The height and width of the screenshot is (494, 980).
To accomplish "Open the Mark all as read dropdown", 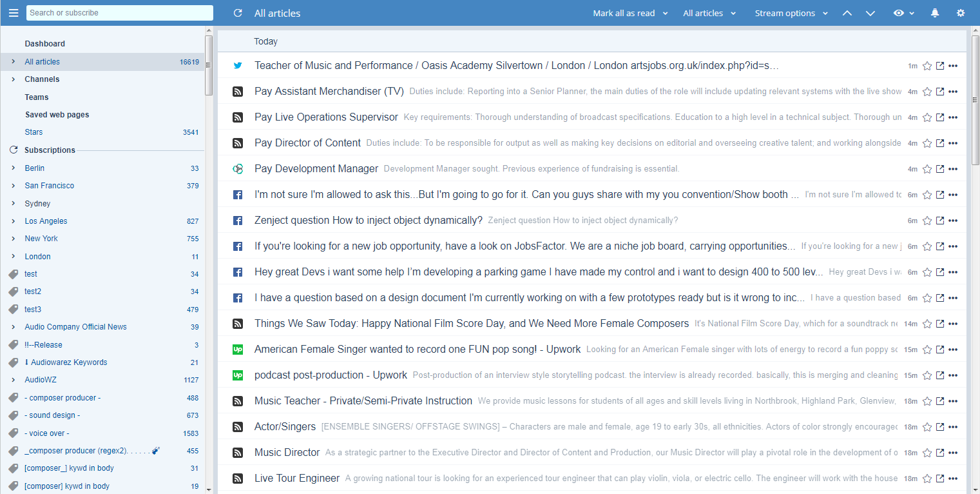I will point(630,13).
